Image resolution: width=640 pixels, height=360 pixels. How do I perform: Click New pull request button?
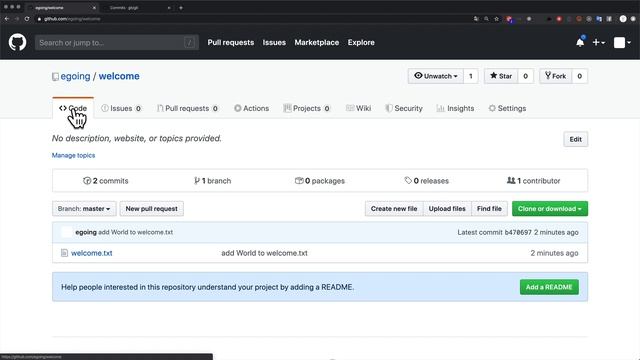point(151,209)
